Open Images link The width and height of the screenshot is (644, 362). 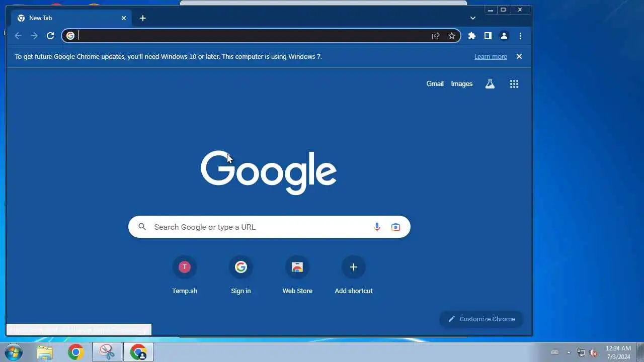[462, 84]
